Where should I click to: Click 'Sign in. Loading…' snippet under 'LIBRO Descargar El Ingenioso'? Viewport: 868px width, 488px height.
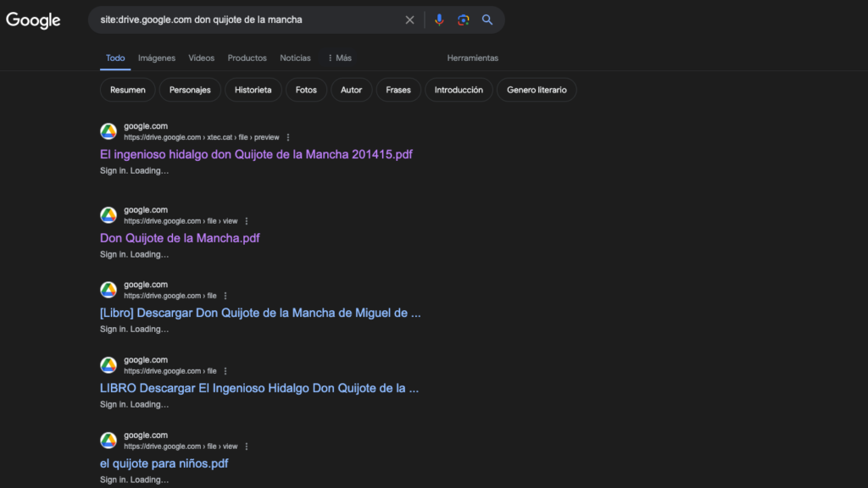tap(135, 404)
